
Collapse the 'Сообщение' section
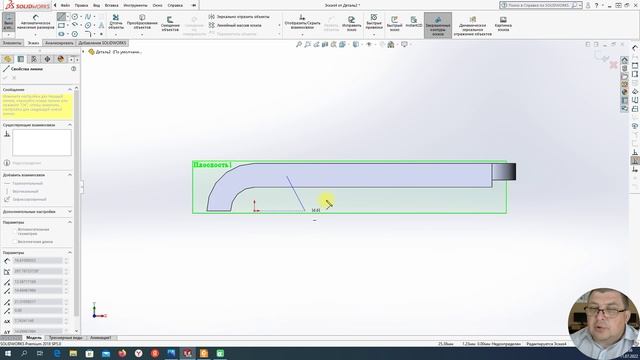[x=70, y=89]
